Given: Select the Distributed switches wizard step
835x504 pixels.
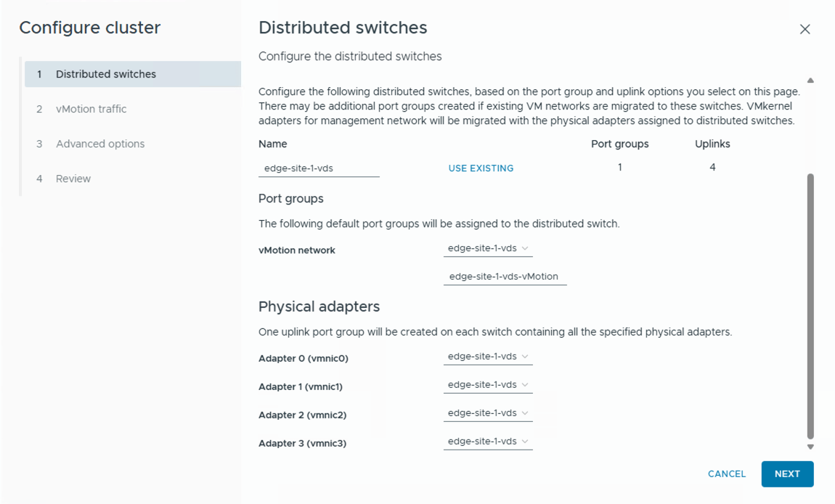Looking at the screenshot, I should [x=107, y=73].
